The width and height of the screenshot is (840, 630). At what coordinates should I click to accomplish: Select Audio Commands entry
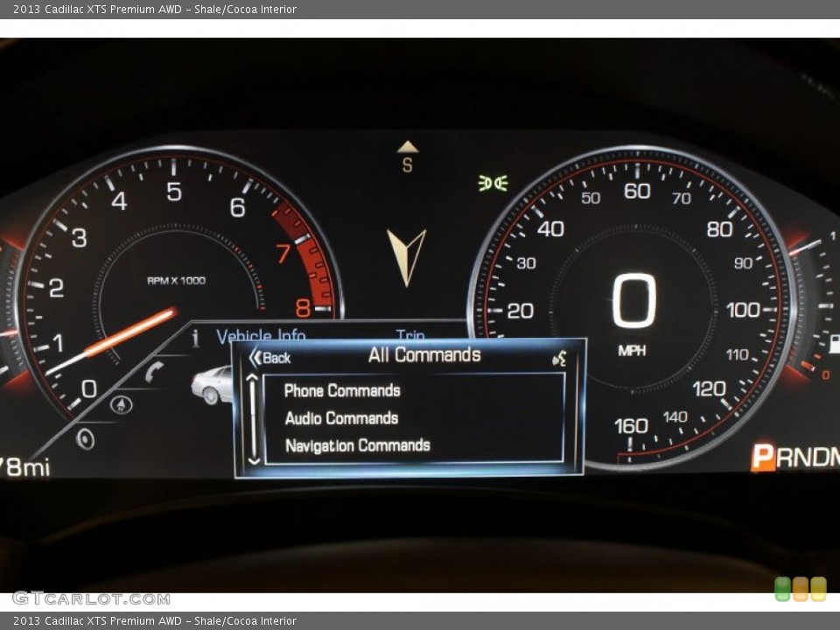point(341,418)
